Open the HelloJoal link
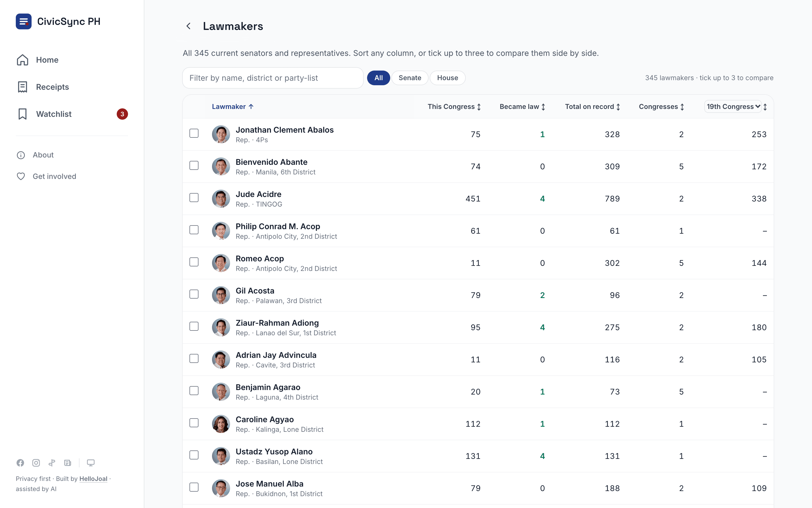The image size is (812, 508). click(93, 479)
